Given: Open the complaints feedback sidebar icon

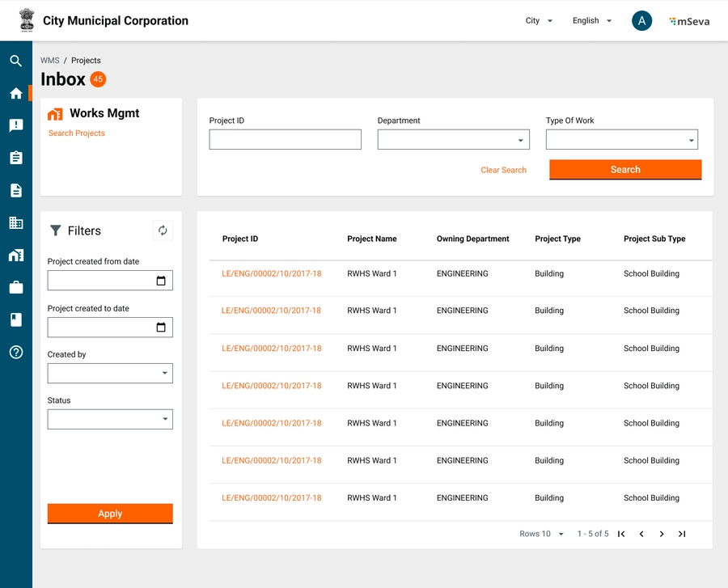Looking at the screenshot, I should 15,125.
